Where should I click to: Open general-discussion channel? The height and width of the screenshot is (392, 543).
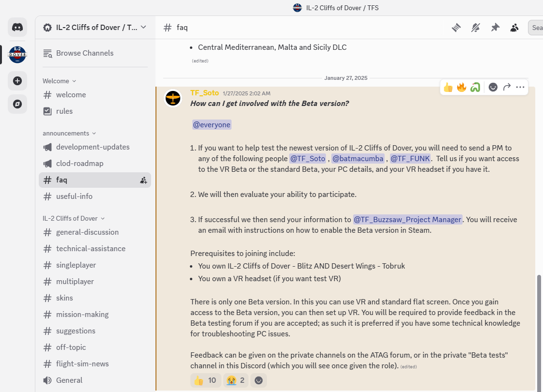[95, 232]
